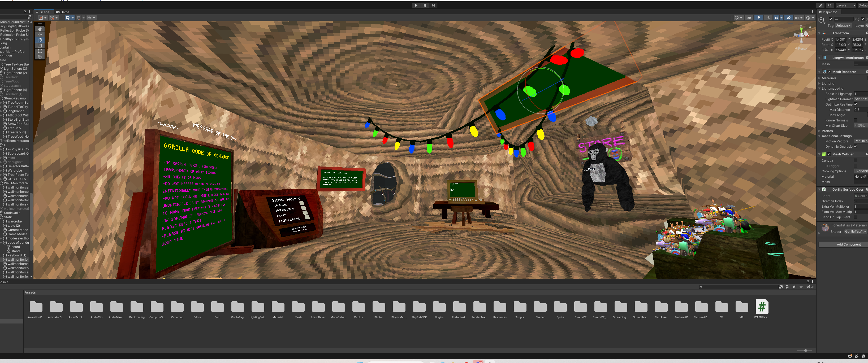Switch to the Game tab
Image resolution: width=868 pixels, height=363 pixels.
(63, 12)
